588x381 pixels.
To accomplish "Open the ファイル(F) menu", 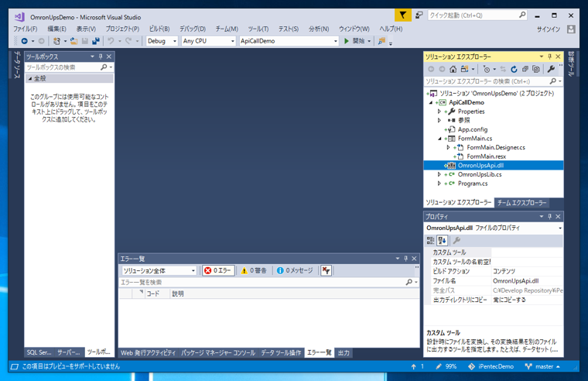I will pyautogui.click(x=25, y=29).
